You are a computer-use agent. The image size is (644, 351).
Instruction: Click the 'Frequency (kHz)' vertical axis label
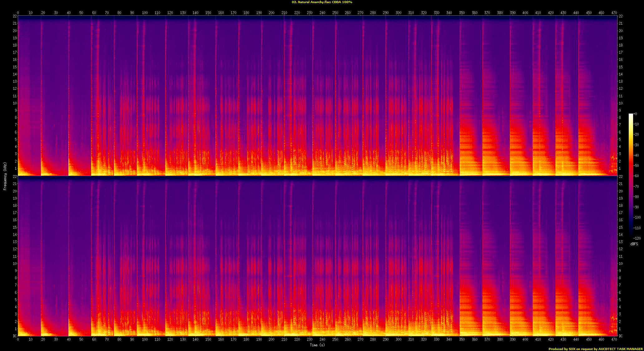coord(5,176)
